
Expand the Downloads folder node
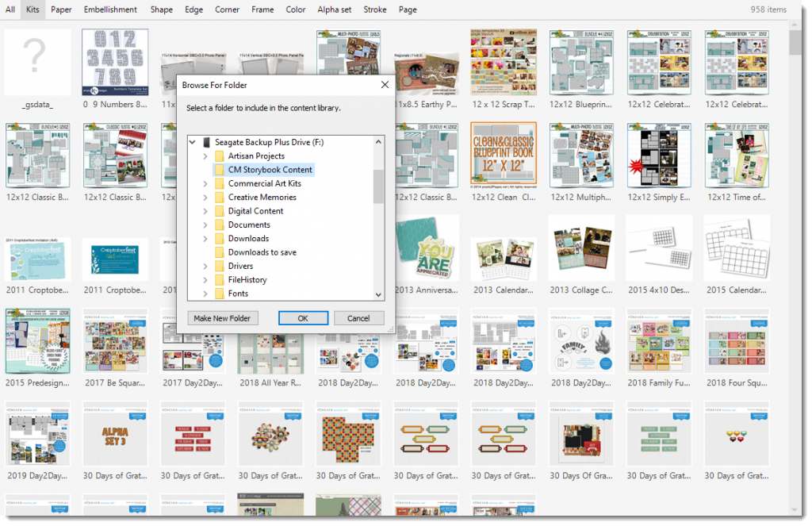click(205, 238)
